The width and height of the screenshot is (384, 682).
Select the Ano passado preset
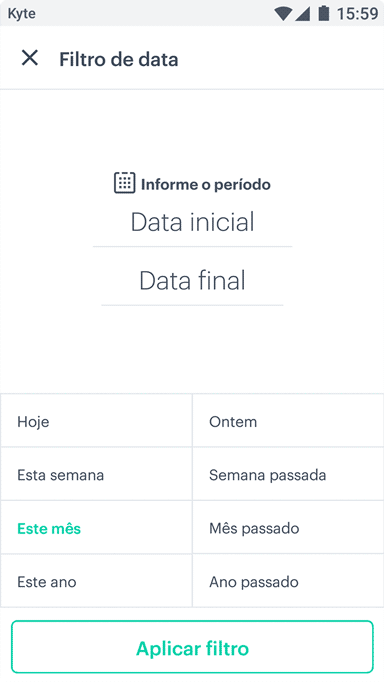[288, 581]
